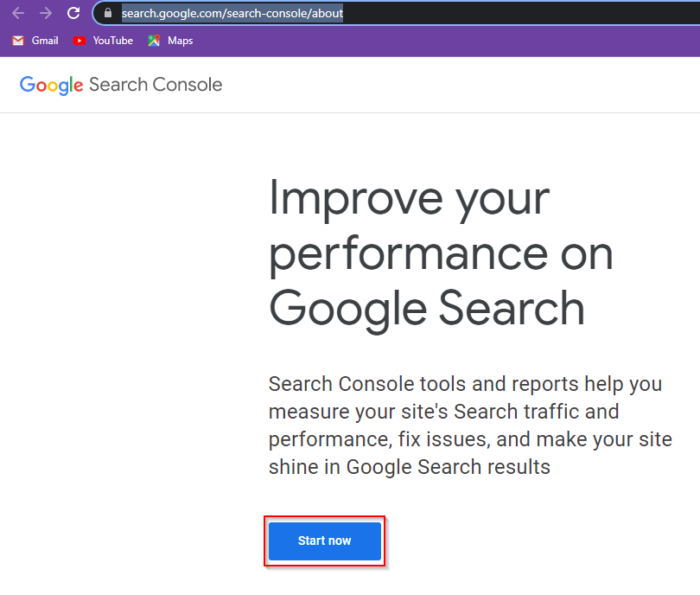Click the text 'shine in Google Search results'
This screenshot has height=595, width=700.
pyautogui.click(x=409, y=467)
